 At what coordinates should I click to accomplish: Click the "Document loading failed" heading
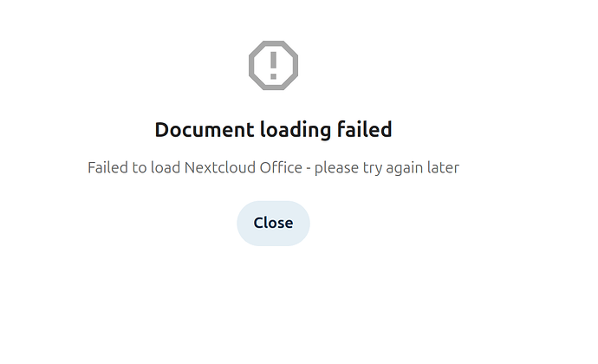point(273,130)
